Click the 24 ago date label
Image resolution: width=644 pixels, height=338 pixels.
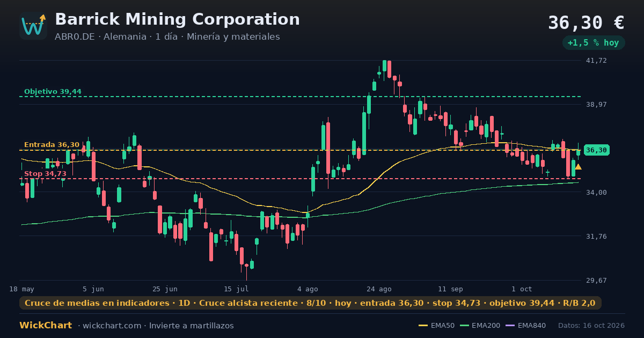tap(379, 289)
